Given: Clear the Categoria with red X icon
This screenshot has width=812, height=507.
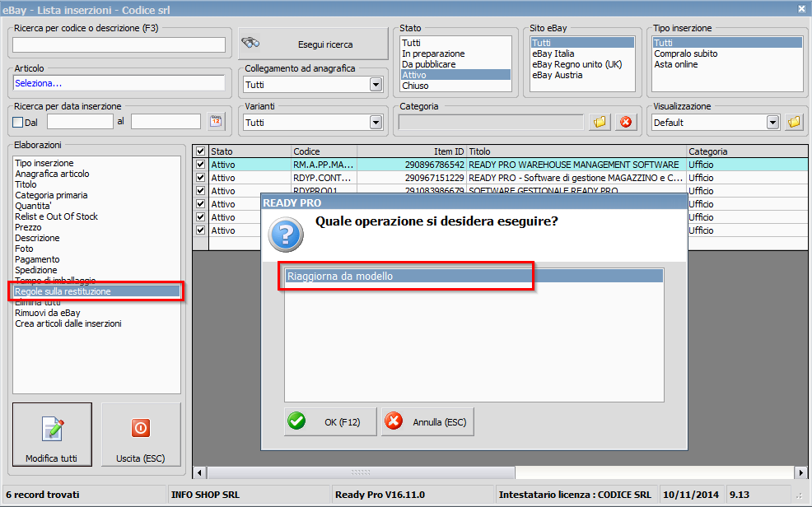Looking at the screenshot, I should click(626, 122).
